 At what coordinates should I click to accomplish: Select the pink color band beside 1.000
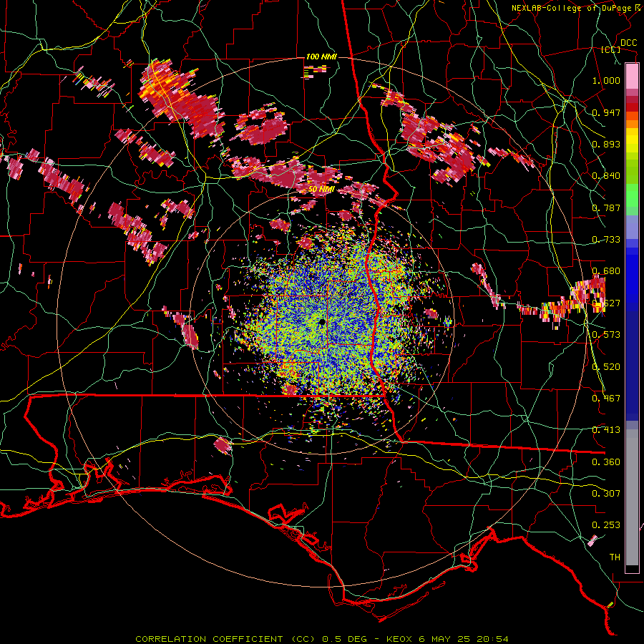(632, 77)
